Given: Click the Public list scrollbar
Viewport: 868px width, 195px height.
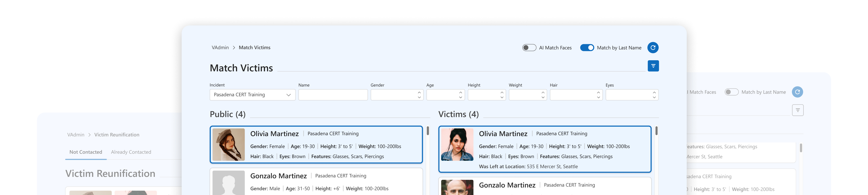Looking at the screenshot, I should click(428, 130).
